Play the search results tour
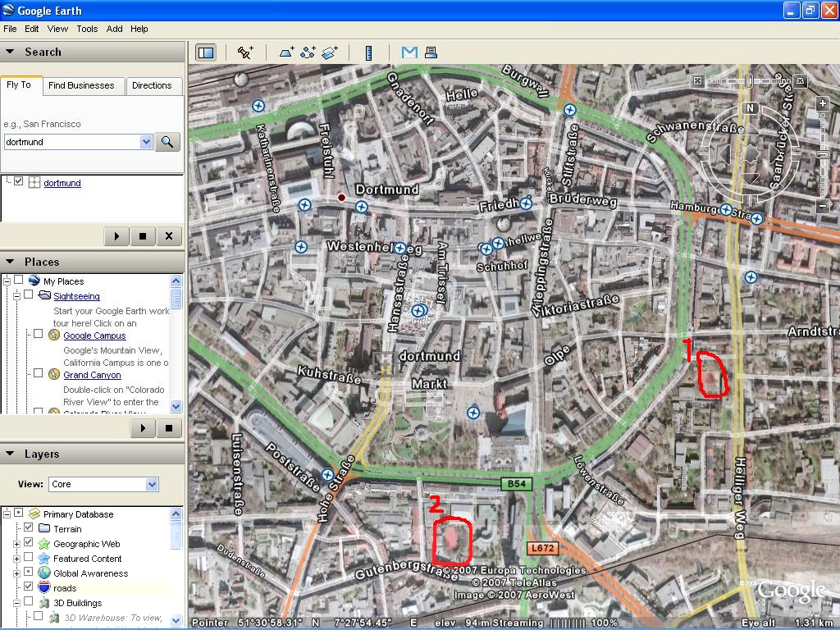The image size is (840, 630). [116, 236]
